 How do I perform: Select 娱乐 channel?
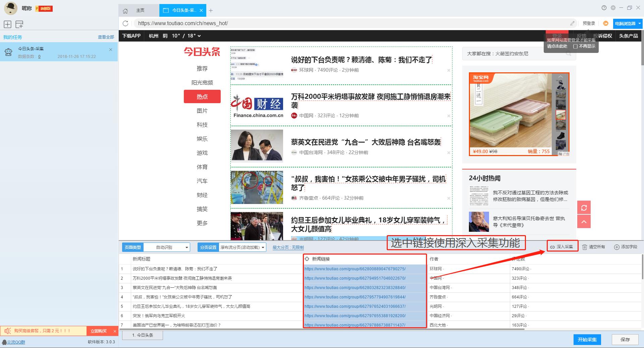202,139
